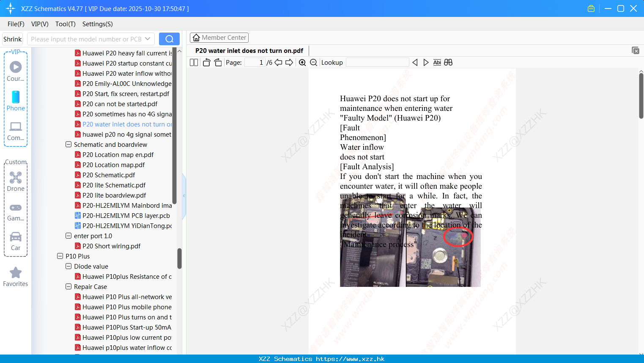Collapse Schematic and boardview folder
This screenshot has height=363, width=644.
click(69, 144)
